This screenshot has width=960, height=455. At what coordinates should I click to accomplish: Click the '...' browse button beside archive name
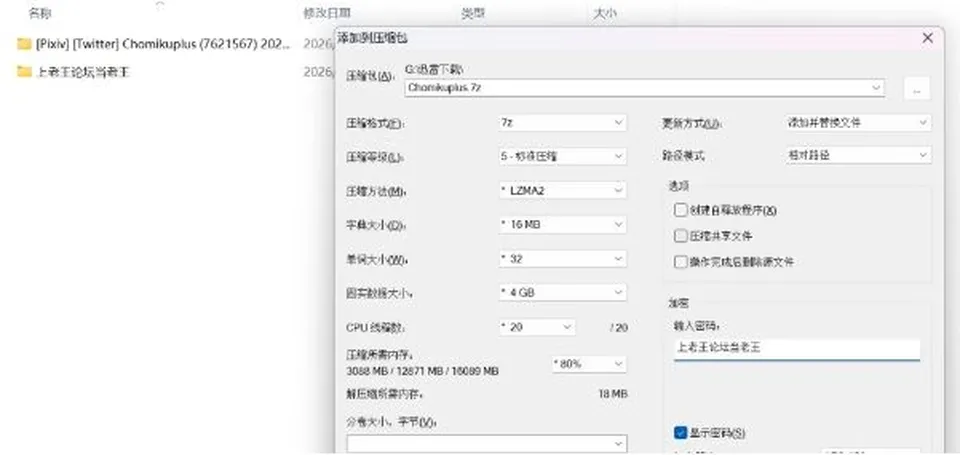tap(917, 89)
